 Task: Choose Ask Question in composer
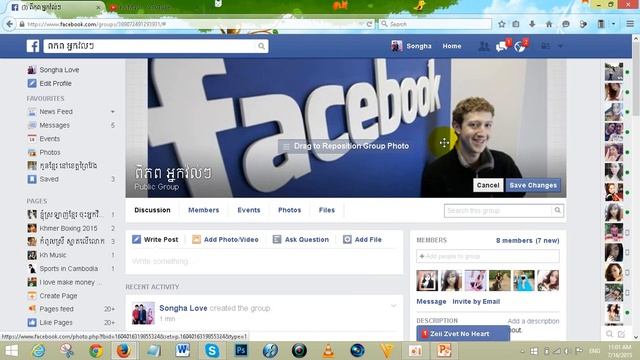(301, 240)
